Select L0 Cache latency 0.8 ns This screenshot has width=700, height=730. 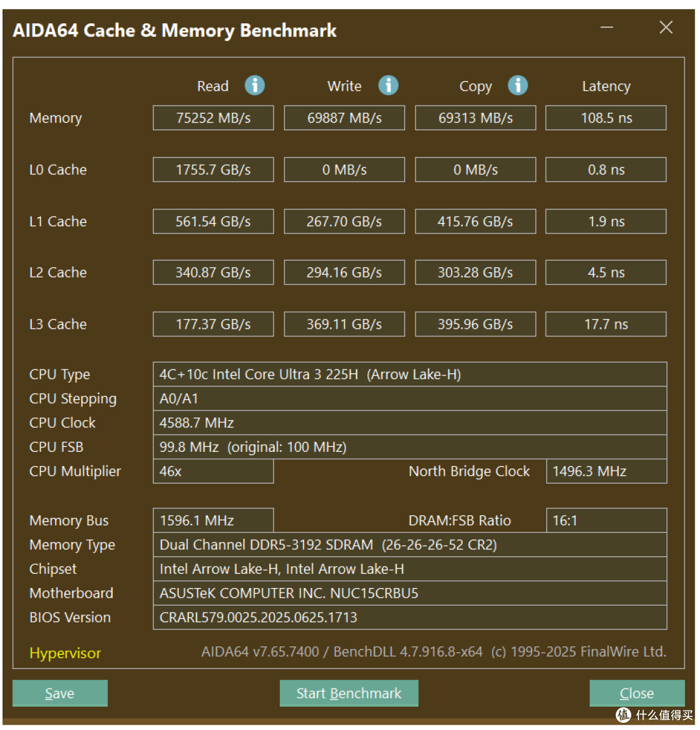pyautogui.click(x=606, y=169)
